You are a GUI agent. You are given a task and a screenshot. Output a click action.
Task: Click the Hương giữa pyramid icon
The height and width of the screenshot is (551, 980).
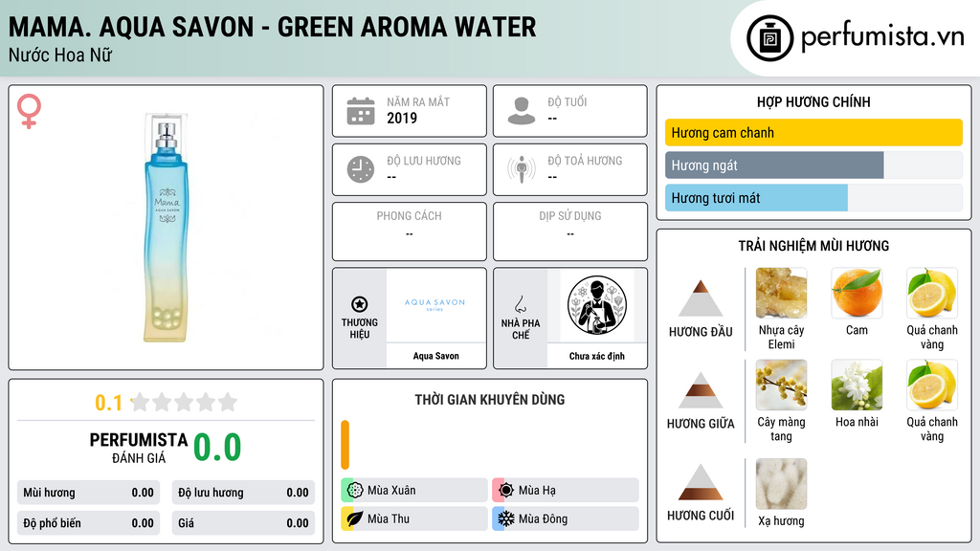[701, 390]
